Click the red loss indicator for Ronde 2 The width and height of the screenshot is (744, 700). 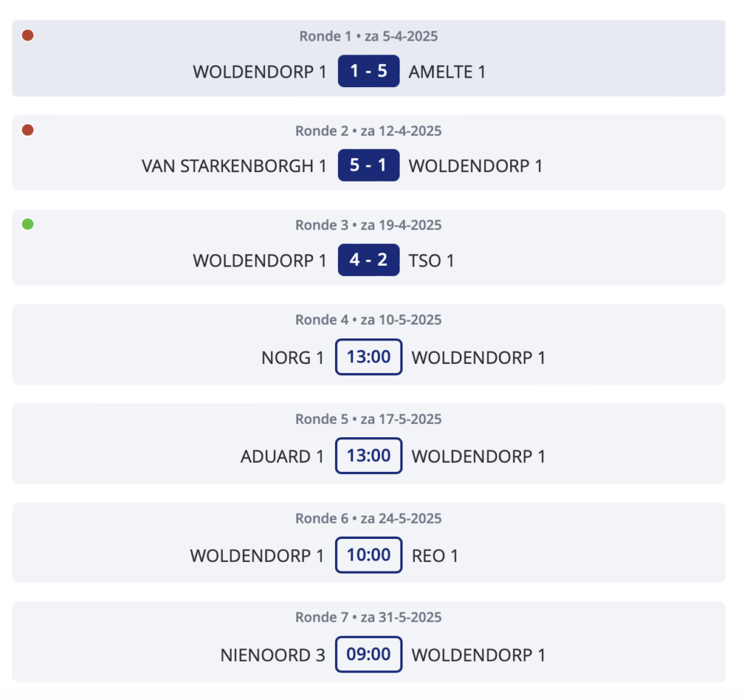point(28,130)
